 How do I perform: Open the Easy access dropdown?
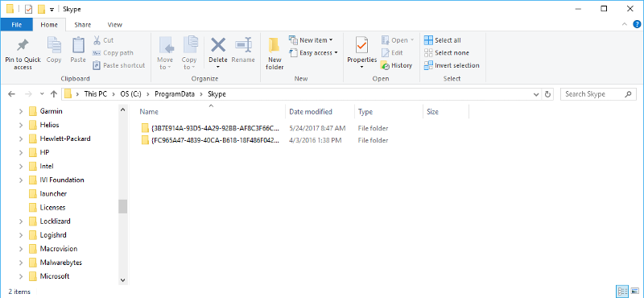(313, 52)
